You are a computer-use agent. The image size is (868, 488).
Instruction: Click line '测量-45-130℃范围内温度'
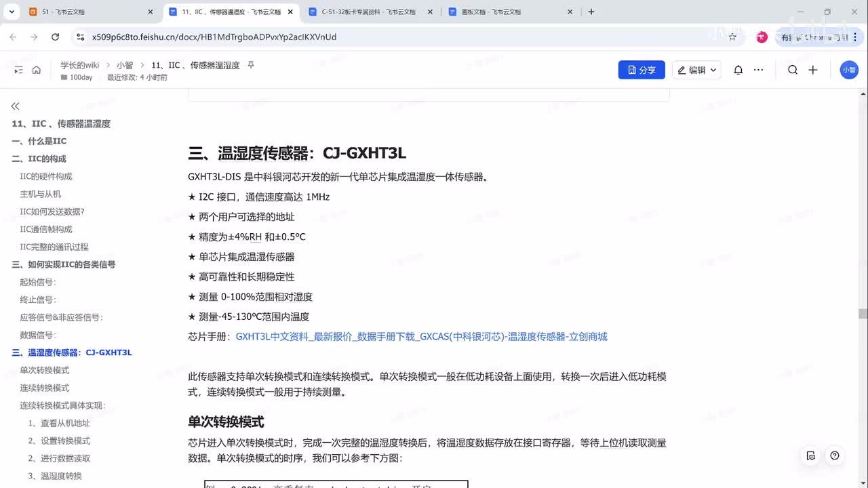[248, 317]
